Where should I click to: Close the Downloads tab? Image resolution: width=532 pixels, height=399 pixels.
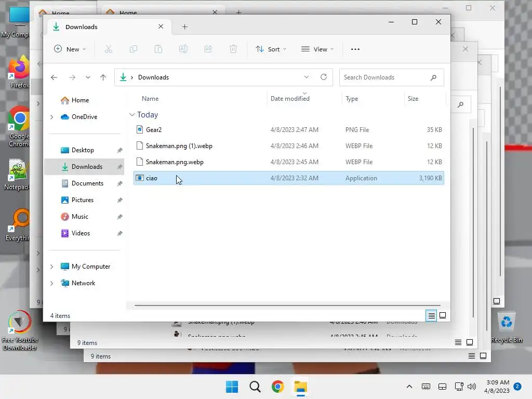tap(161, 26)
